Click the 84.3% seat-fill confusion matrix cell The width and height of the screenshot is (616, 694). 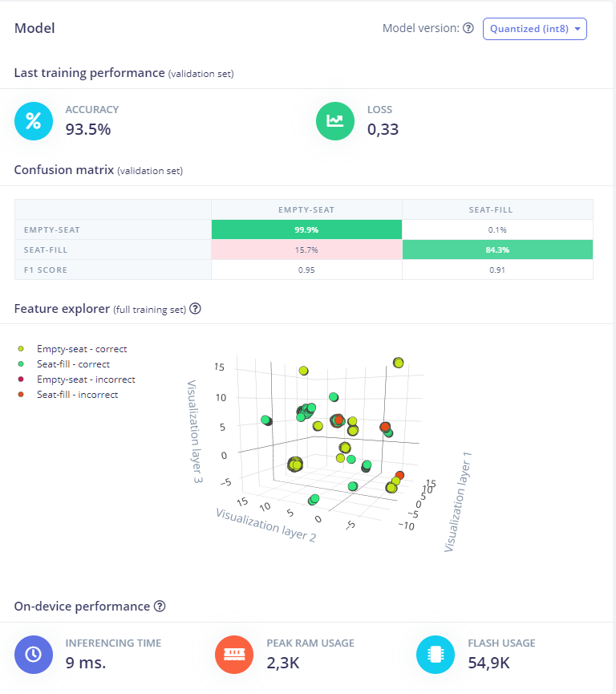point(497,250)
